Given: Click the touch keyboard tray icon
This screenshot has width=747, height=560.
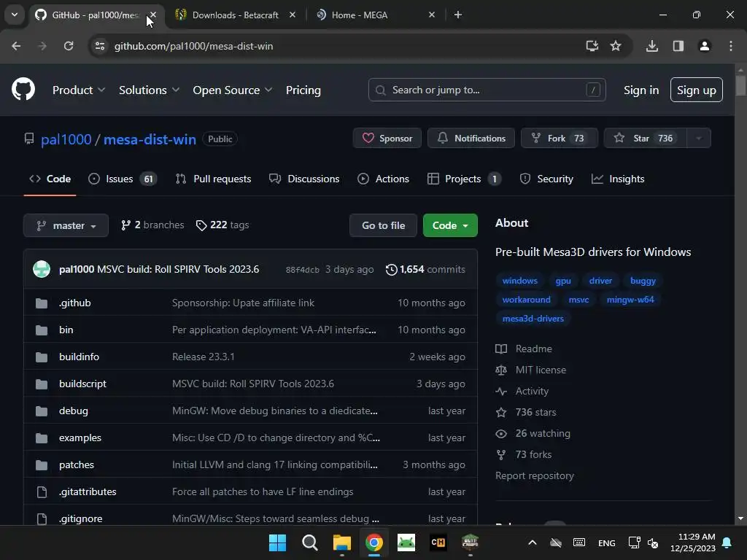Looking at the screenshot, I should tap(579, 542).
